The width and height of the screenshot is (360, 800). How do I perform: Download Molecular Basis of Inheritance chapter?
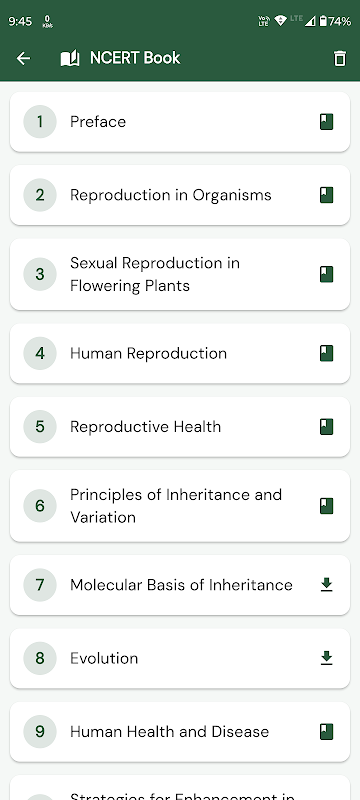click(x=326, y=585)
